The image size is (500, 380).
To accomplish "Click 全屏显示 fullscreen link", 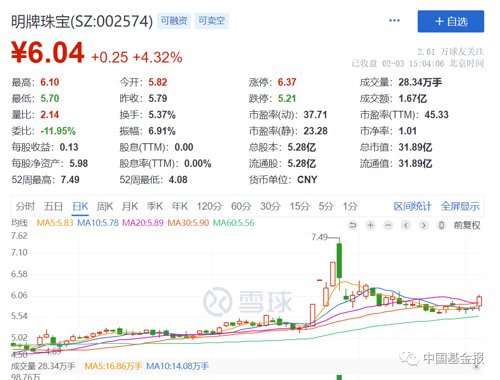I will (x=460, y=207).
